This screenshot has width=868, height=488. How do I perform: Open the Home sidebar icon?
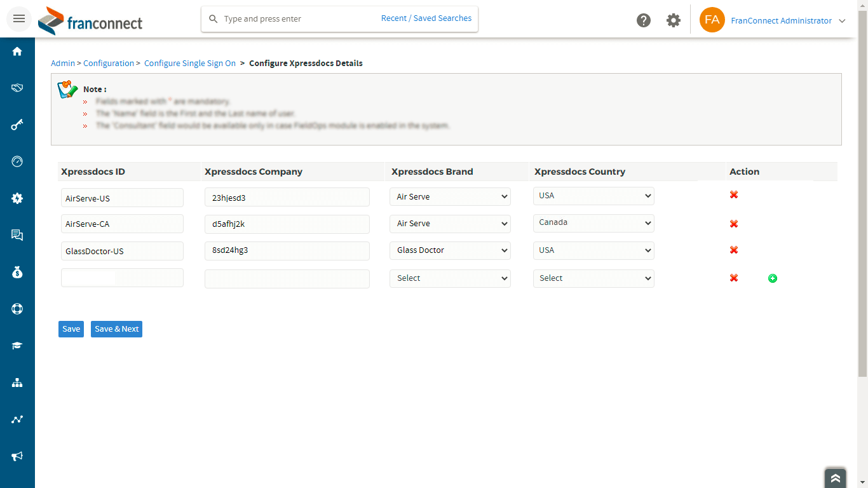[17, 51]
